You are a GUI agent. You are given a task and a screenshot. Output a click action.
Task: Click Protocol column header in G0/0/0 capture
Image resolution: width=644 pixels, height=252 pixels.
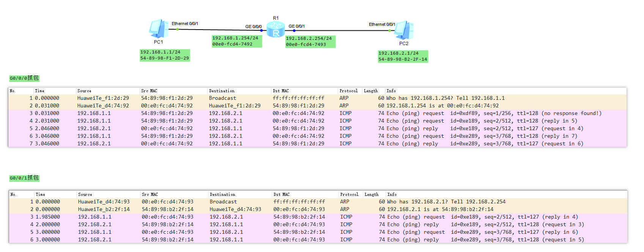coord(348,91)
